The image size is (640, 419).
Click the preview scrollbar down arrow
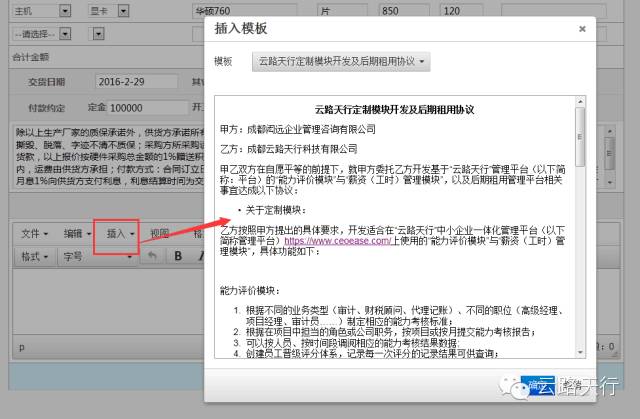(580, 352)
